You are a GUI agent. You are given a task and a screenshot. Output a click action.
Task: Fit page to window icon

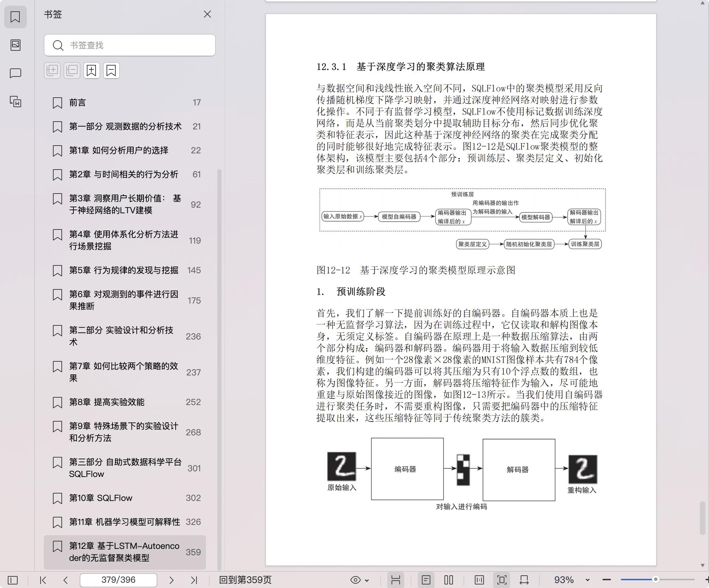[x=502, y=580]
